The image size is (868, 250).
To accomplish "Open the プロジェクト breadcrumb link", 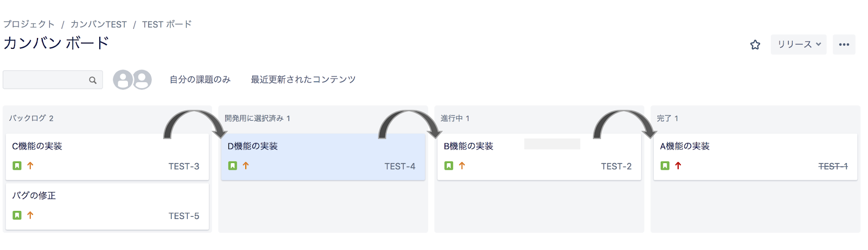I will 29,24.
